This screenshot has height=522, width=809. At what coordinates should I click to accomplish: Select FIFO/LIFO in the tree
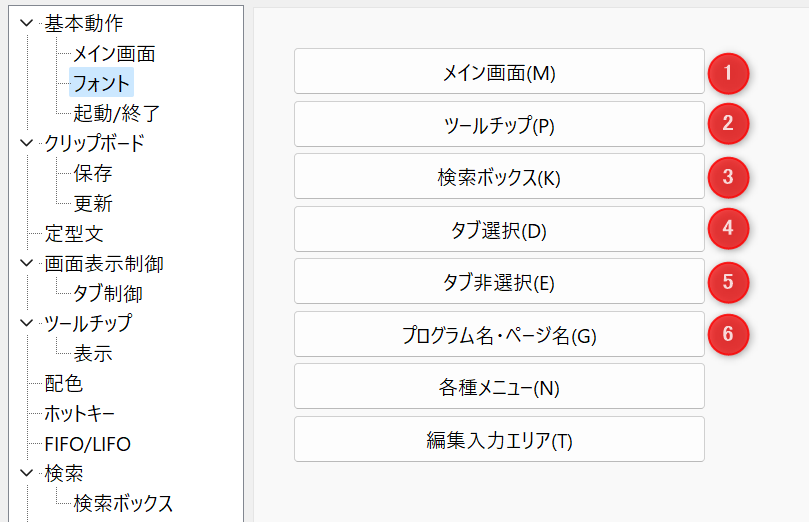[88, 444]
